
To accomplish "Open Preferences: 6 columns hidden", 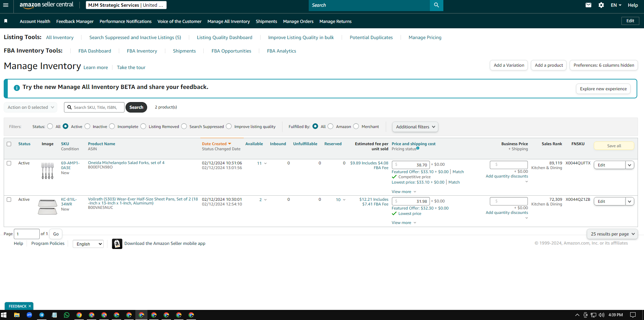I will click(604, 65).
